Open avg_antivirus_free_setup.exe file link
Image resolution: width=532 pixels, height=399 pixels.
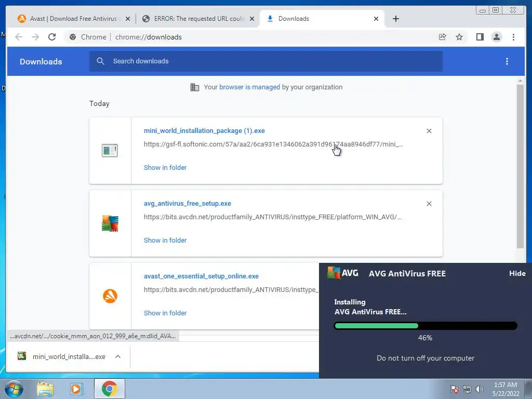[187, 204]
